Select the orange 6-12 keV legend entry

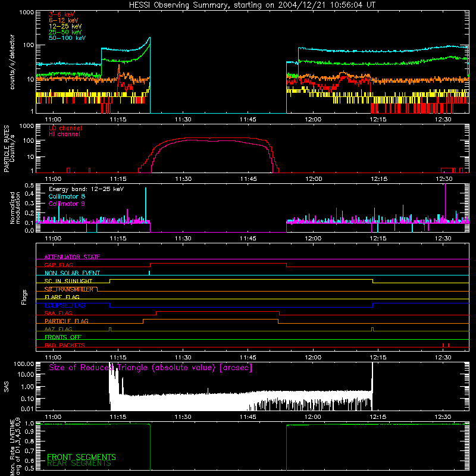64,20
